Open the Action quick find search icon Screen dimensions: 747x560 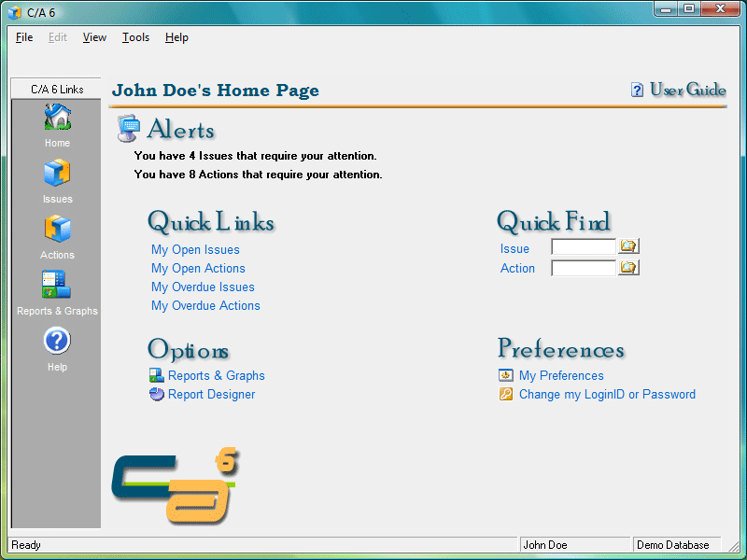pos(628,267)
